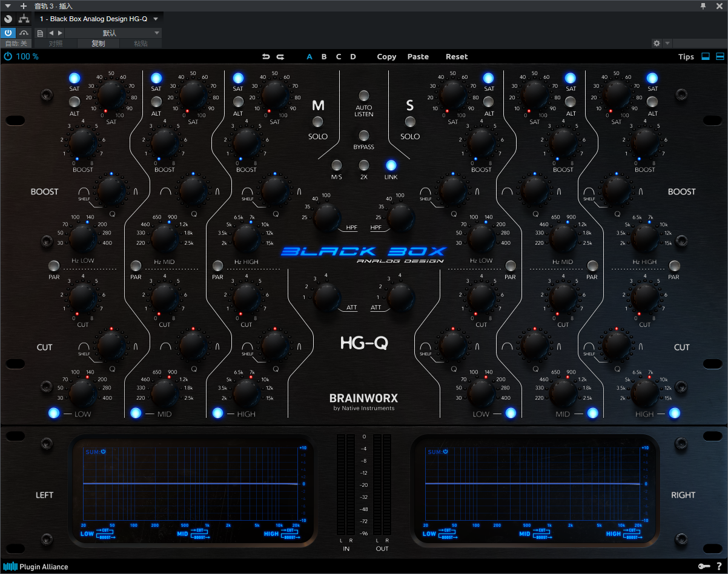Toggle right LOW band SAT light
This screenshot has width=728, height=574.
coord(489,78)
